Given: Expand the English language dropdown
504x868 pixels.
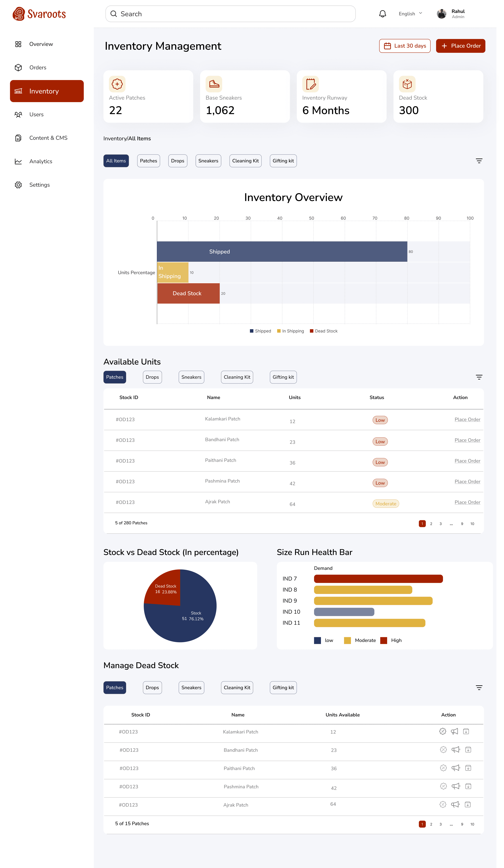Looking at the screenshot, I should tap(410, 14).
